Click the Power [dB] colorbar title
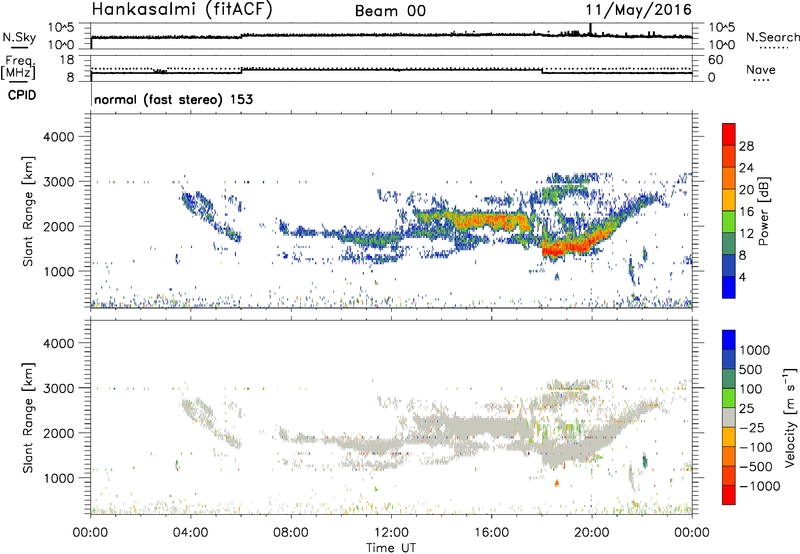The width and height of the screenshot is (800, 554). (x=764, y=211)
